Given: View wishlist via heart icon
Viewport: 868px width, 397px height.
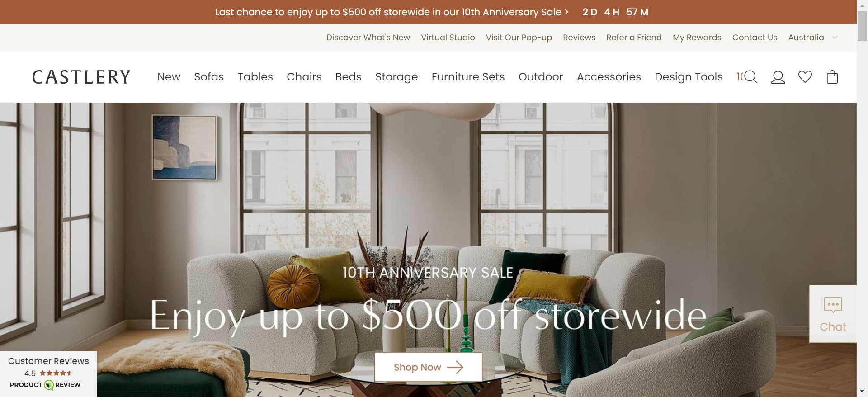Looking at the screenshot, I should 805,77.
